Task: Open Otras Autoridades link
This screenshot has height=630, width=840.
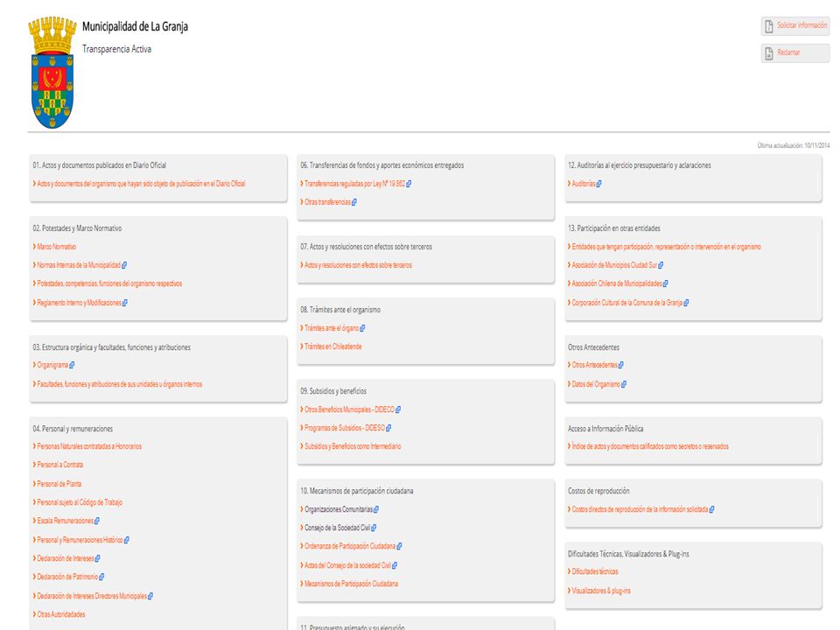Action: pos(61,614)
